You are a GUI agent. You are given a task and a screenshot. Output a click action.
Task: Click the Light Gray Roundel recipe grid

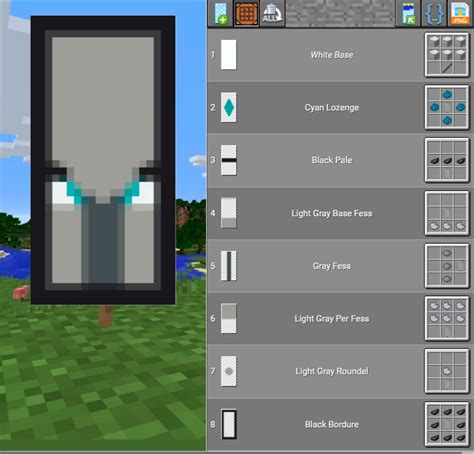point(447,371)
